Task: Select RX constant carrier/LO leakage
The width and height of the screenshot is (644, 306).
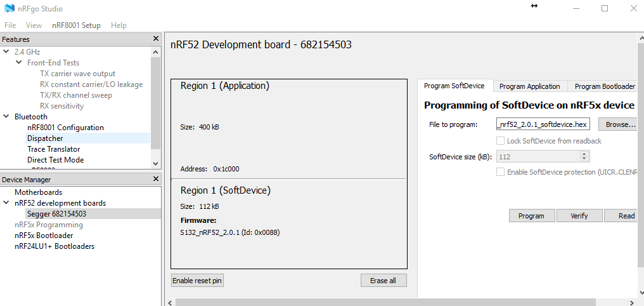Action: 91,84
